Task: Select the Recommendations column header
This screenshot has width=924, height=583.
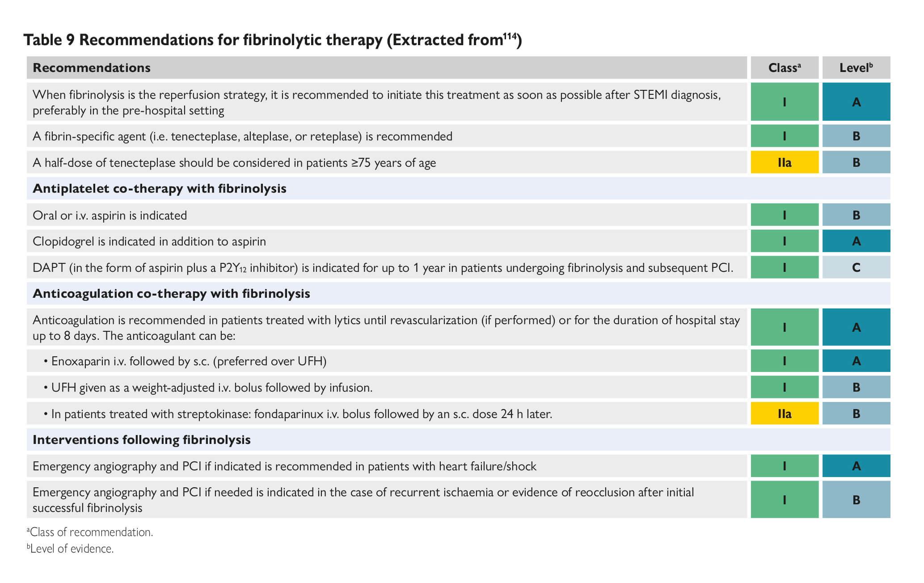Action: tap(92, 68)
